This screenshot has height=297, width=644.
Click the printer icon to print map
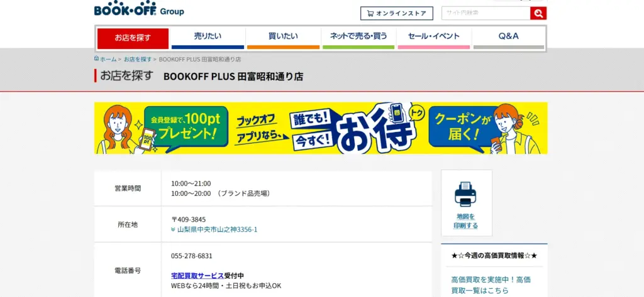pos(466,194)
